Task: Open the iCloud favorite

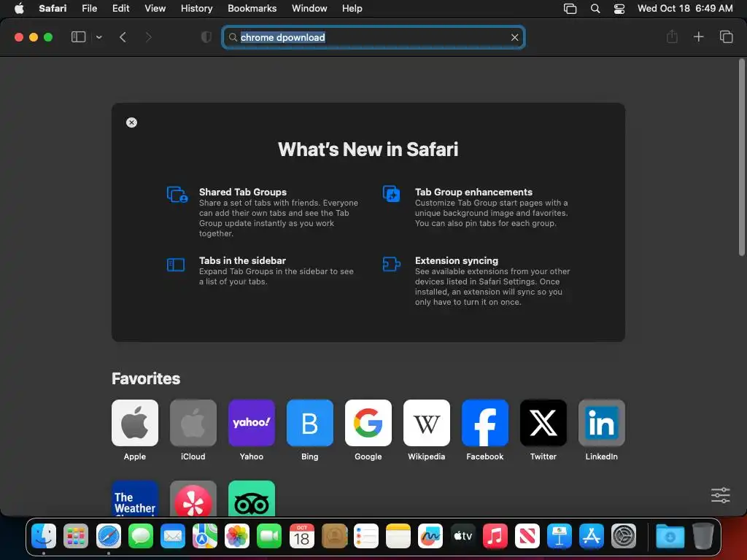Action: [x=193, y=423]
